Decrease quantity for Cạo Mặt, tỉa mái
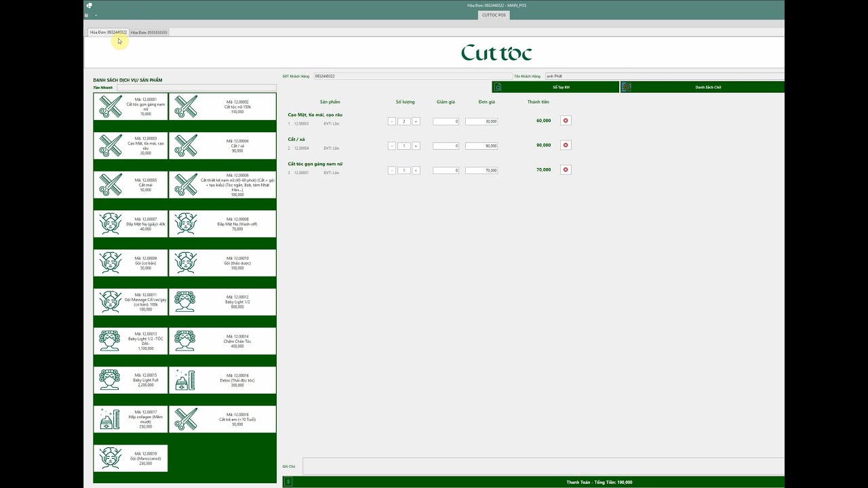Screen dimensions: 868x488 tap(392, 121)
